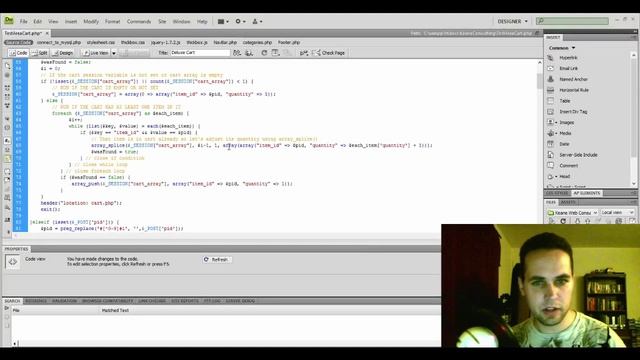Switch to Split view
Viewport: 640px width, 360px height.
[40, 53]
